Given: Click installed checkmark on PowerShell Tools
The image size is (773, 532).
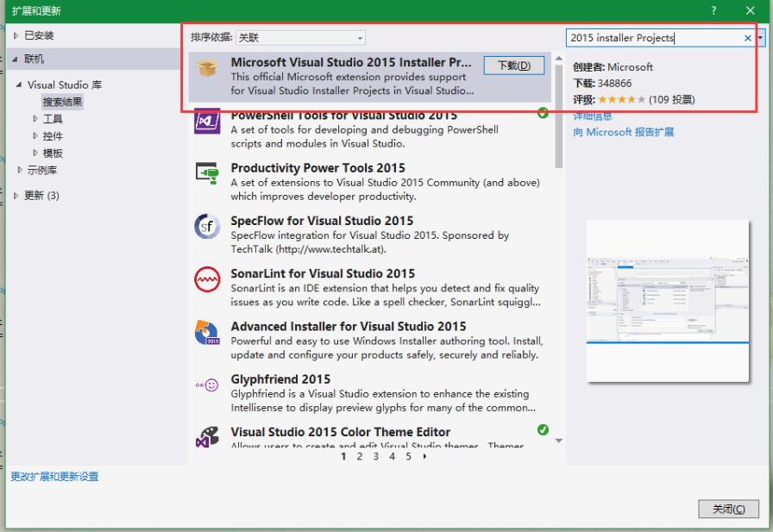Looking at the screenshot, I should pyautogui.click(x=543, y=113).
